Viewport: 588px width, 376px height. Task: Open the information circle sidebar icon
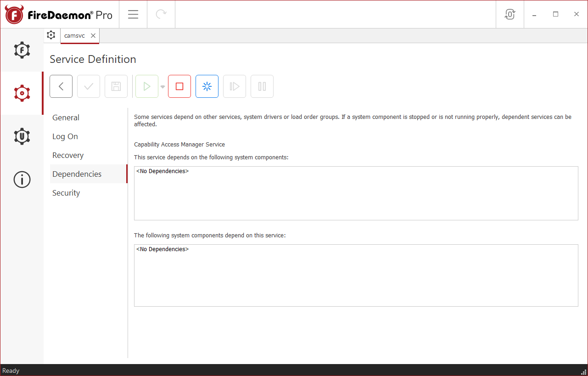click(x=22, y=180)
